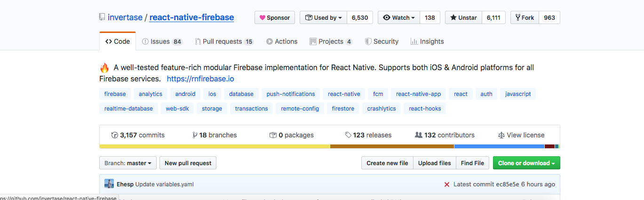The image size is (644, 200).
Task: Open the Insights tab
Action: (x=427, y=41)
